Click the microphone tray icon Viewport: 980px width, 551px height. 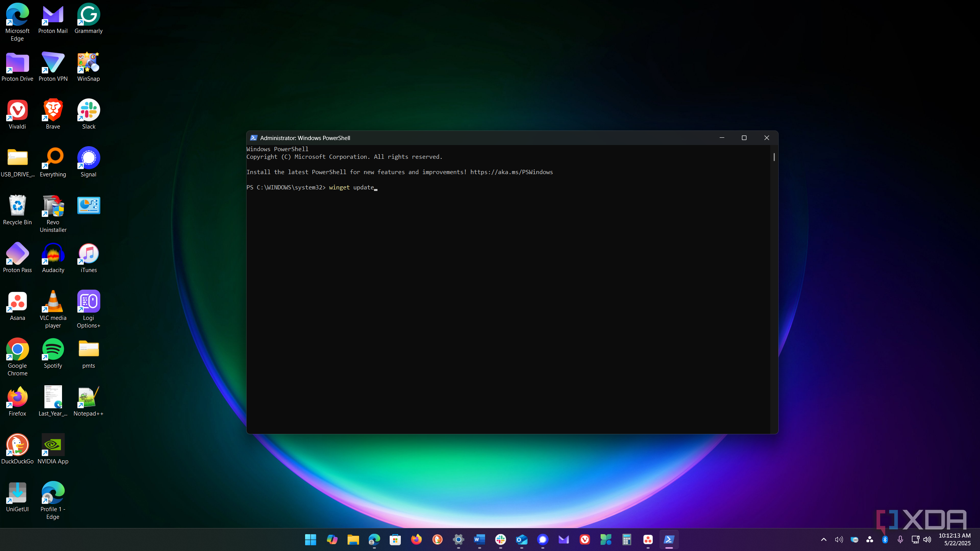tap(900, 540)
